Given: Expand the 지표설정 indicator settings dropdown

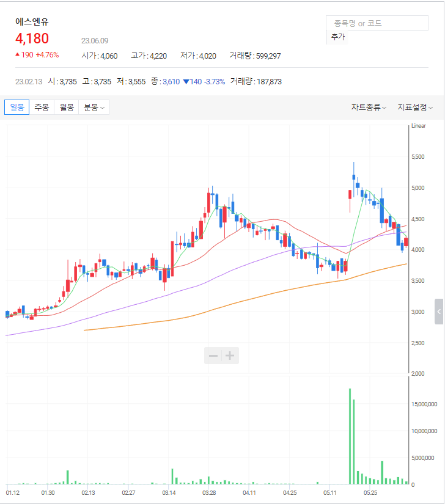Looking at the screenshot, I should click(x=415, y=108).
